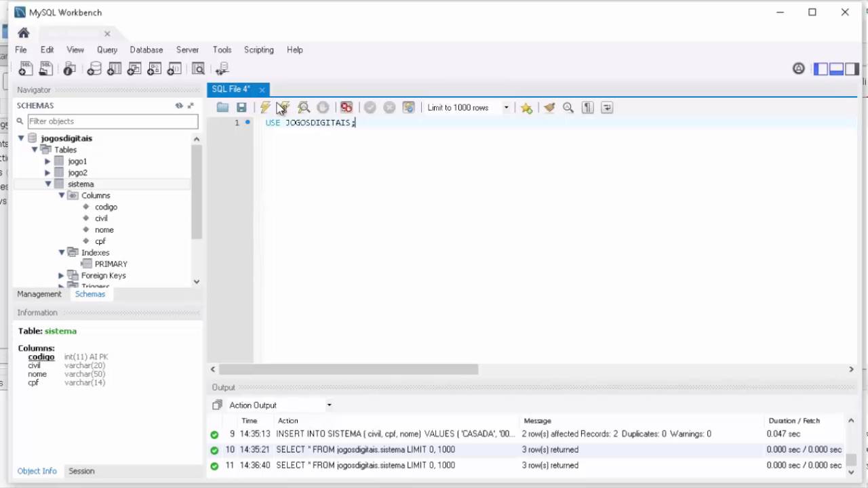Open the Edit menu

[47, 49]
